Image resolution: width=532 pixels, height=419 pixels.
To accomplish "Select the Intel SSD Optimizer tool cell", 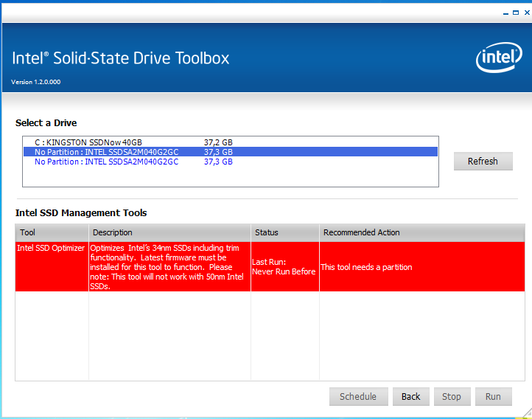I will click(x=52, y=266).
